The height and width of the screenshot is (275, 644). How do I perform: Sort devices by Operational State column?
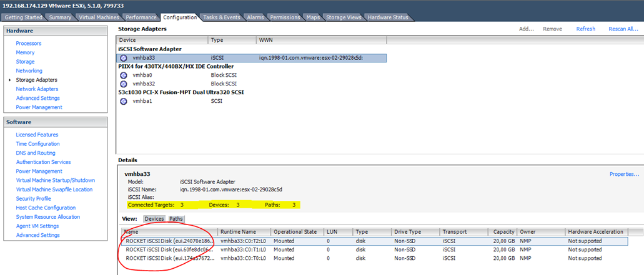(297, 231)
